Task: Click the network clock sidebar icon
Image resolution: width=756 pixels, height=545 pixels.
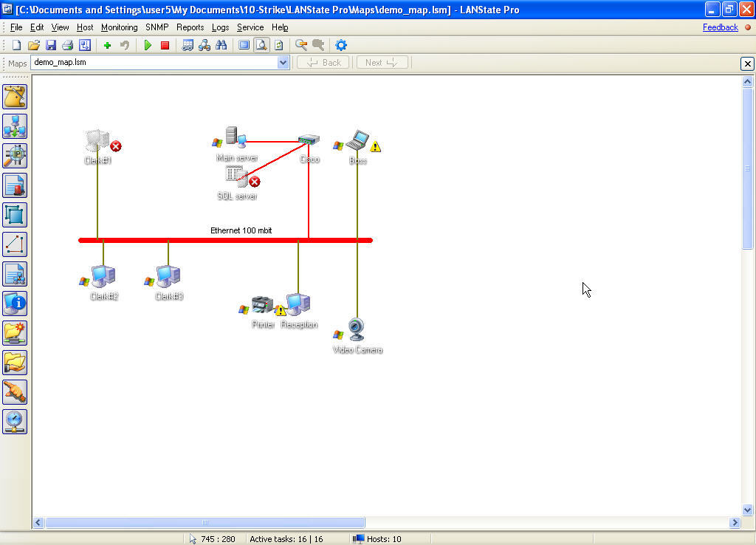Action: click(x=15, y=422)
